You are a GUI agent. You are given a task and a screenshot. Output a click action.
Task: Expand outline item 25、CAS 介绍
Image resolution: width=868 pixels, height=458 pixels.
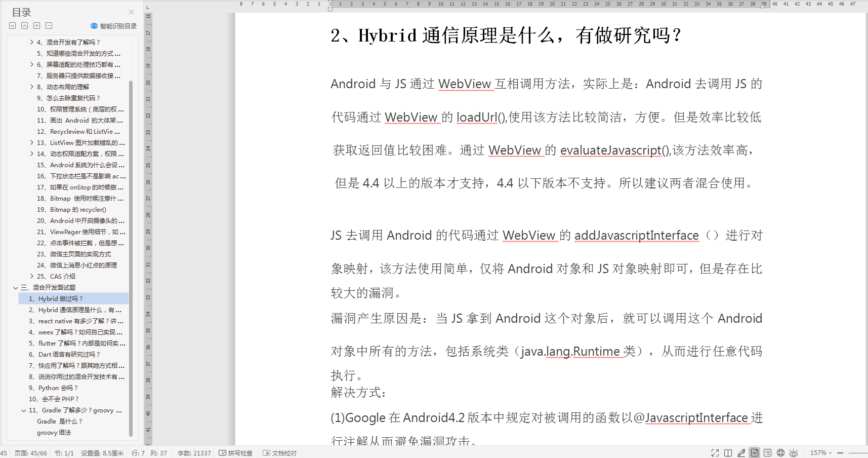click(32, 277)
